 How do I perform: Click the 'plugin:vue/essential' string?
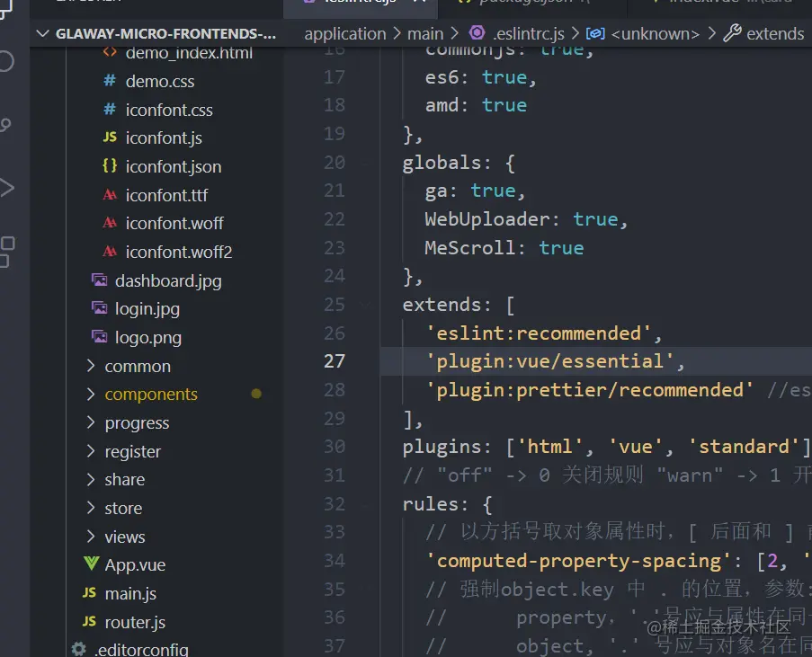click(x=549, y=361)
